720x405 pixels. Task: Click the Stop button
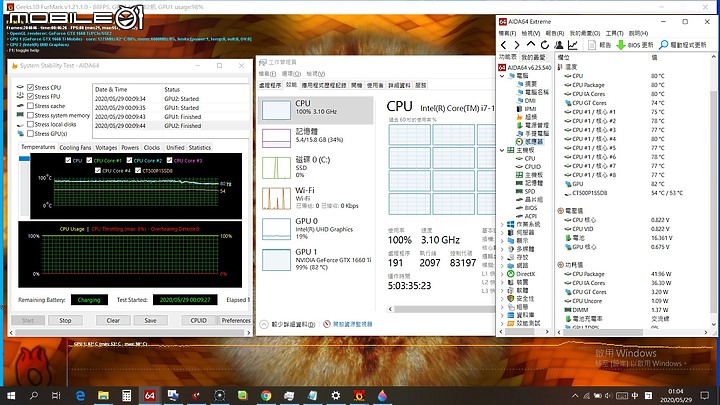point(65,320)
